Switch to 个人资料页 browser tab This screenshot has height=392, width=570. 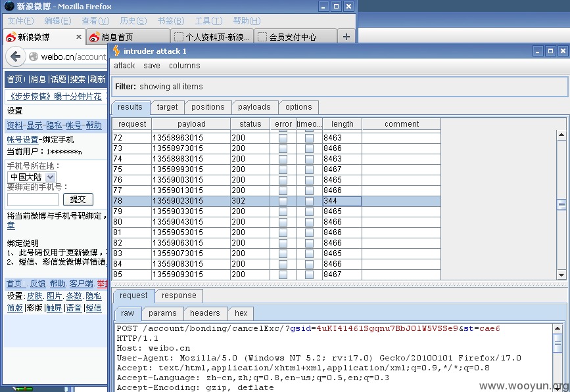click(212, 37)
